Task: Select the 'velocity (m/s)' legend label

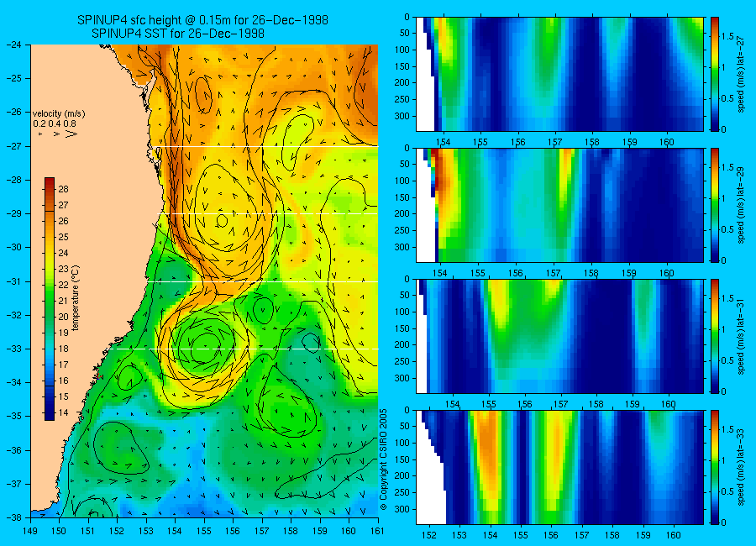Action: [59, 114]
